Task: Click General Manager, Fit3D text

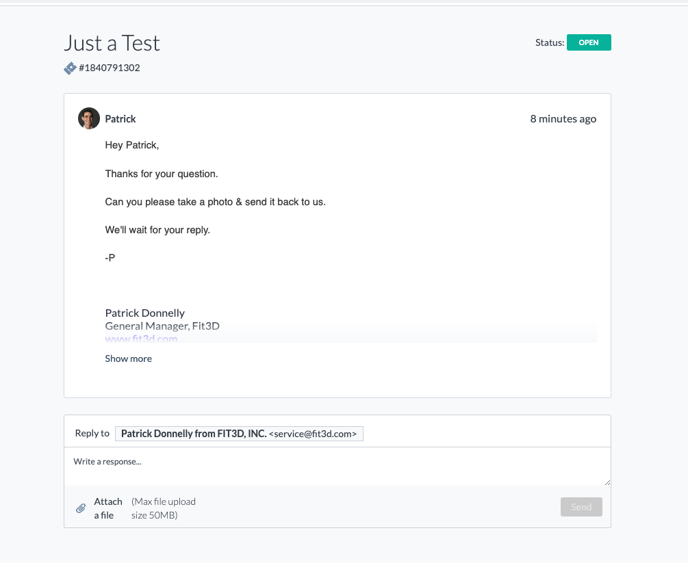Action: (x=162, y=326)
